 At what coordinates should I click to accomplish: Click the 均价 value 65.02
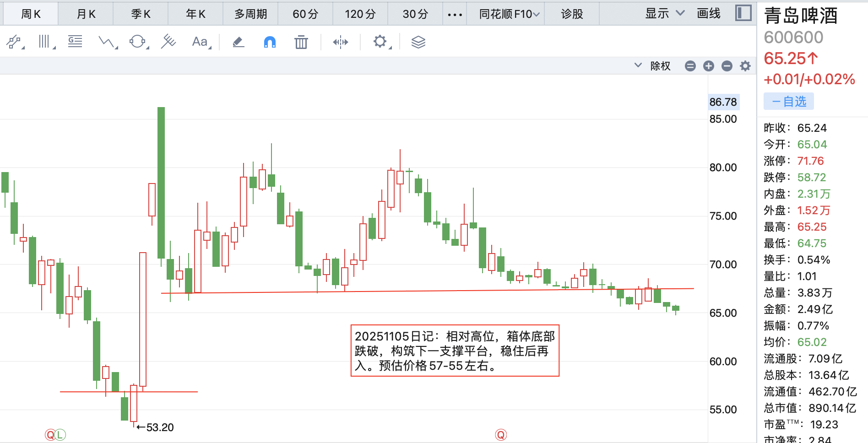tap(812, 342)
